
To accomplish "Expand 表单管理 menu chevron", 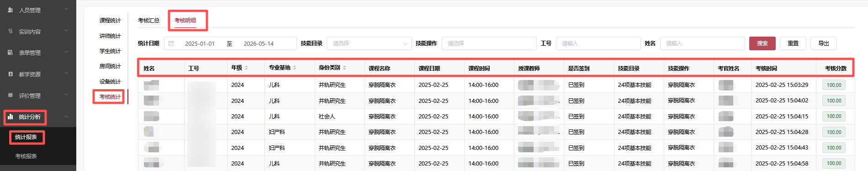I will click(x=66, y=52).
